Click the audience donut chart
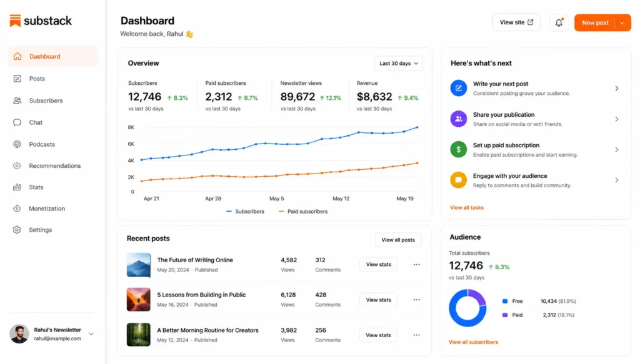Image resolution: width=640 pixels, height=364 pixels. [467, 308]
